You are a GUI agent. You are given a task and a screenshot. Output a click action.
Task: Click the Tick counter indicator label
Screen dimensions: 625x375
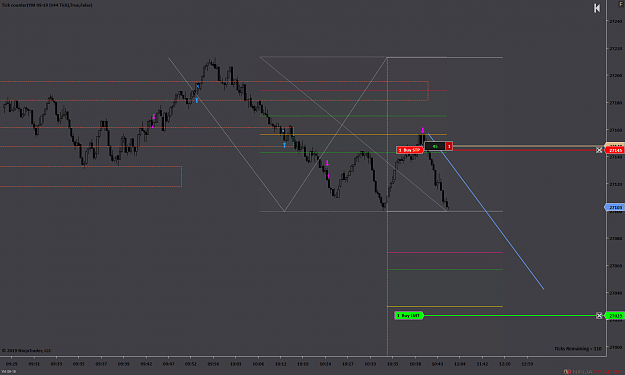[x=47, y=5]
